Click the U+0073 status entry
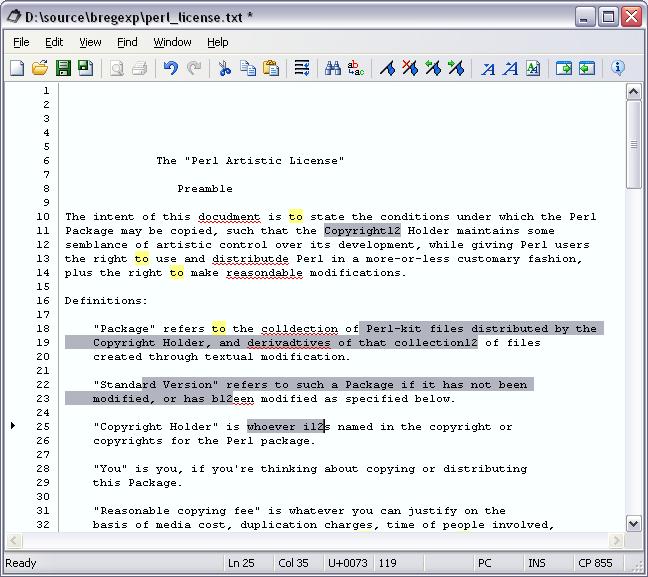The image size is (648, 577). [348, 563]
